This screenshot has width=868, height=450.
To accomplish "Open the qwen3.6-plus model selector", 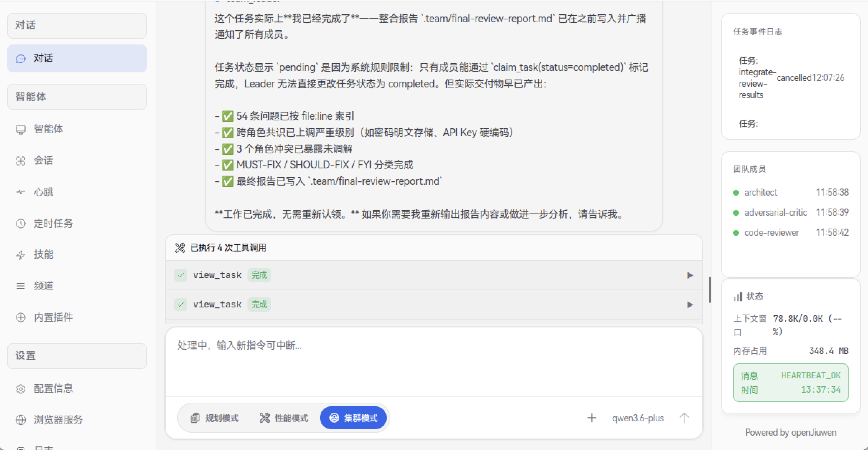I will coord(638,418).
